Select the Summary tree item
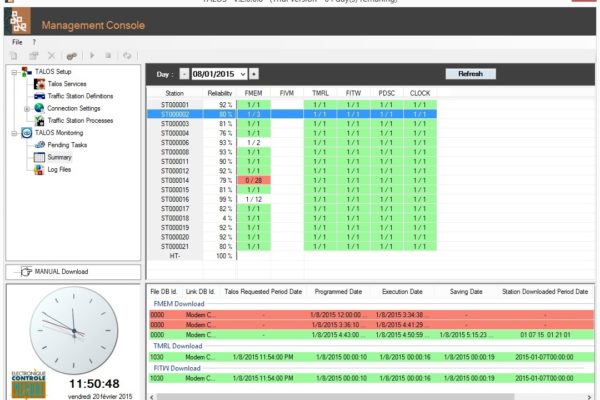Image resolution: width=600 pixels, height=400 pixels. [x=59, y=157]
